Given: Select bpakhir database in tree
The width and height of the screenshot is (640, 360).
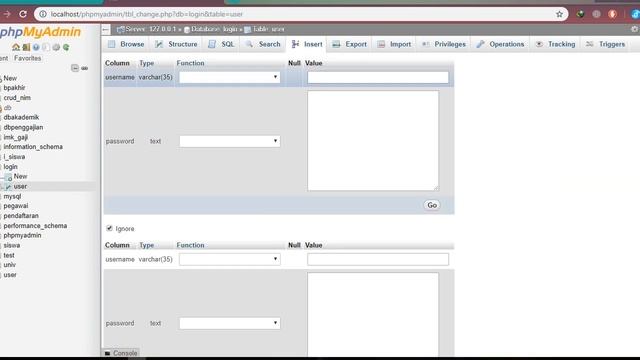Looking at the screenshot, I should [14, 88].
